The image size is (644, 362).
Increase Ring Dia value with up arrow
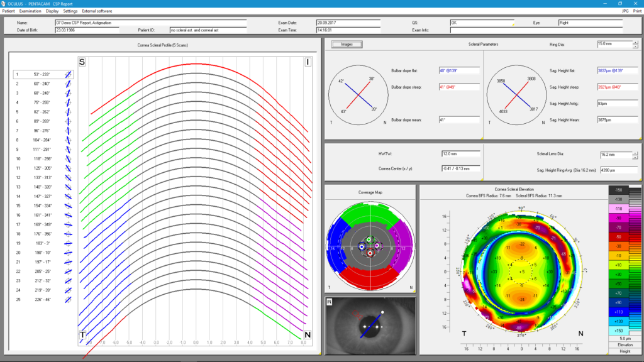635,42
